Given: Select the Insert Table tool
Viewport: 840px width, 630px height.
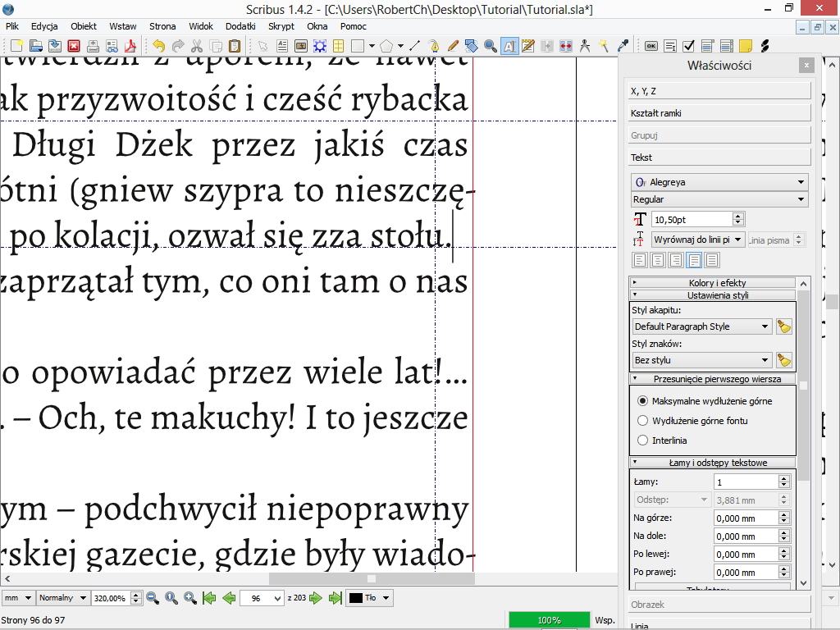Looking at the screenshot, I should [338, 46].
